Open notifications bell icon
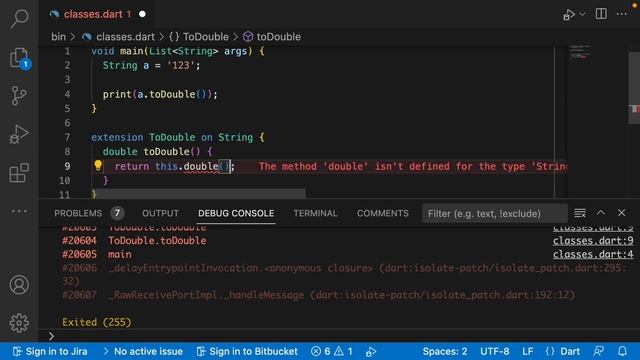 pos(622,351)
